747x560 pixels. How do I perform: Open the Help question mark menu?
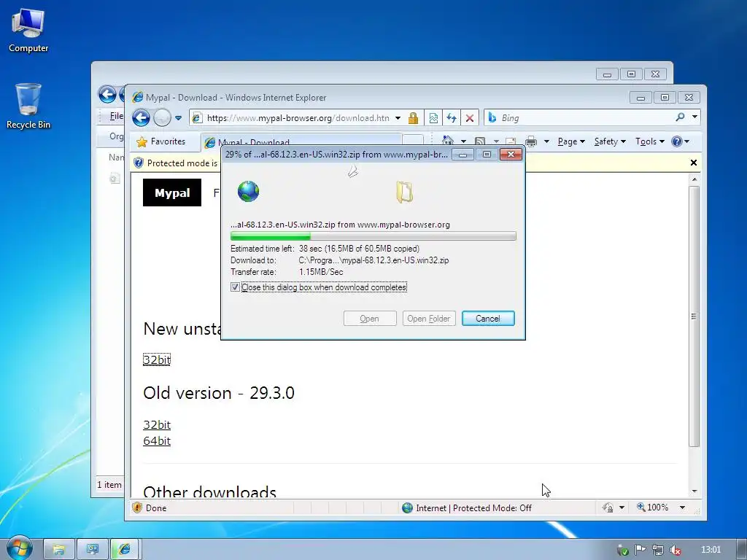click(680, 141)
